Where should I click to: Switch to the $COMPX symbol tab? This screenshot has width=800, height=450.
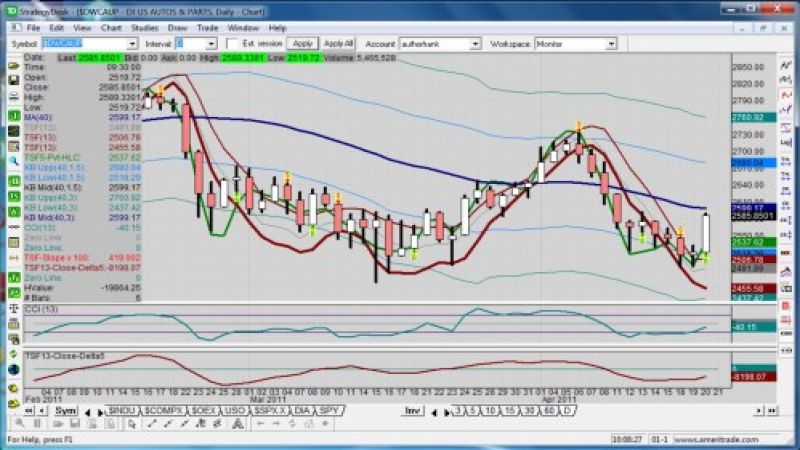(x=163, y=411)
